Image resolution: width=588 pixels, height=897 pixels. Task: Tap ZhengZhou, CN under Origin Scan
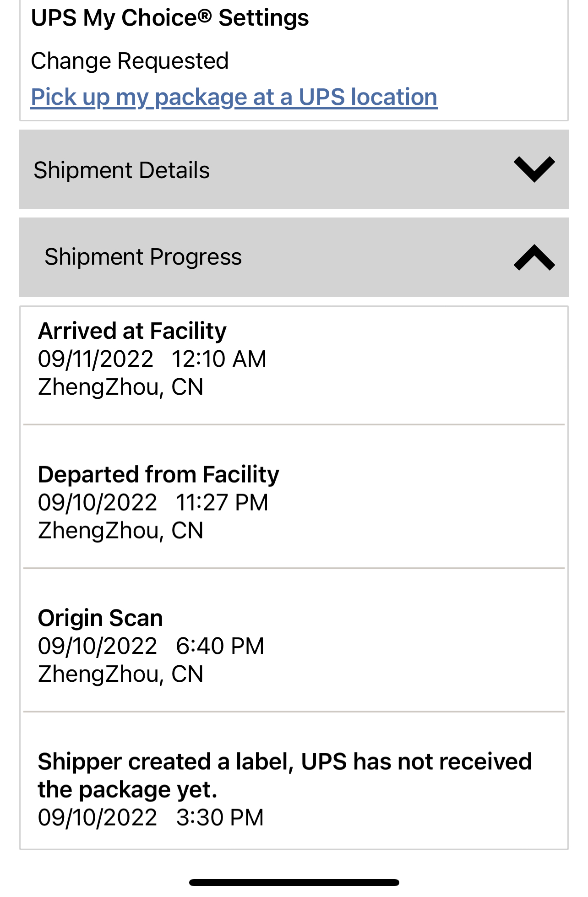click(120, 674)
